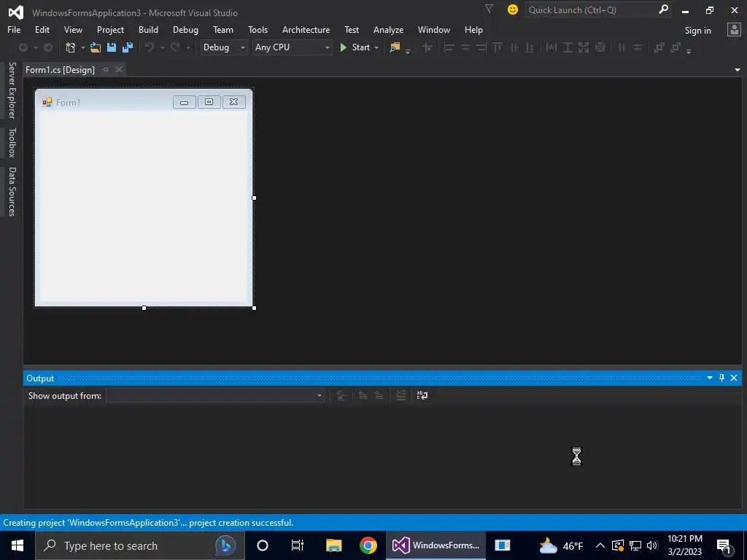Open the Any CPU platform dropdown

click(292, 47)
